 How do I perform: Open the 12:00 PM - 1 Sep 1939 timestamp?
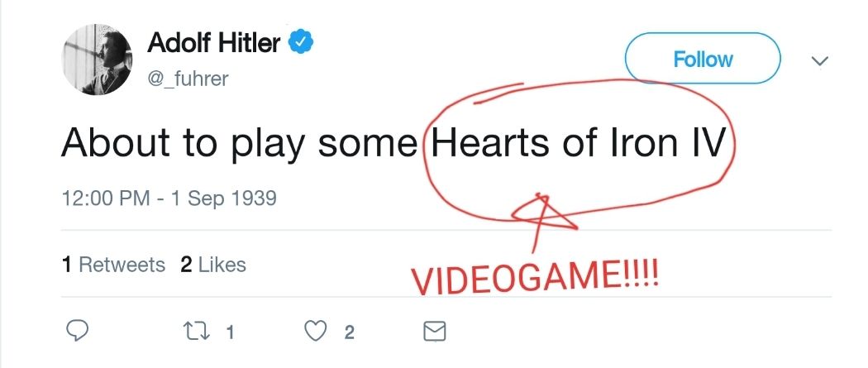click(169, 199)
